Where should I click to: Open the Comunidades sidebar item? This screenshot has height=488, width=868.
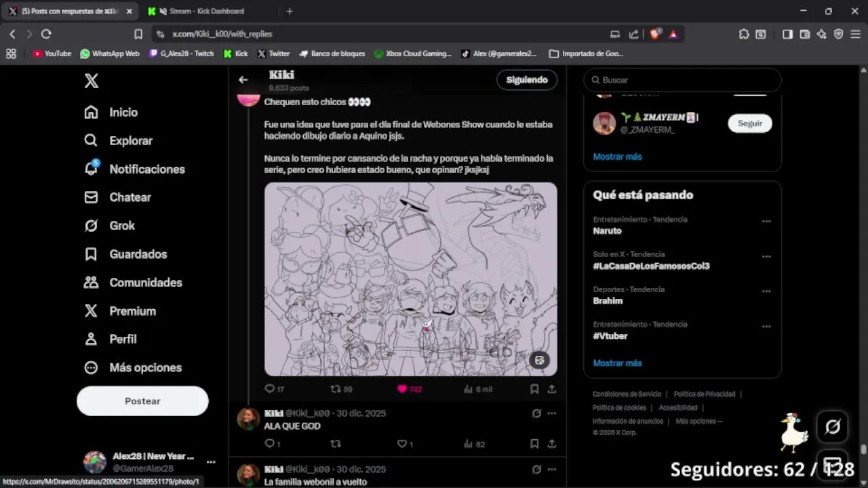point(145,283)
